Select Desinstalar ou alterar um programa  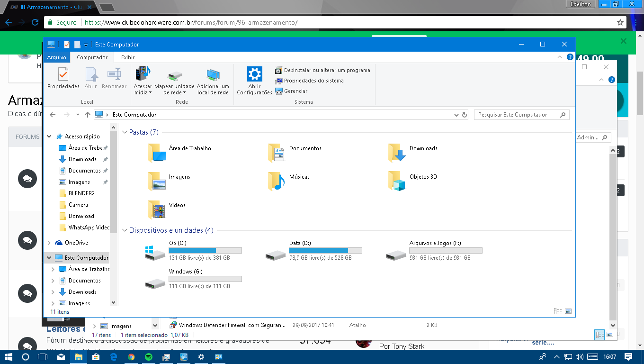tap(322, 70)
